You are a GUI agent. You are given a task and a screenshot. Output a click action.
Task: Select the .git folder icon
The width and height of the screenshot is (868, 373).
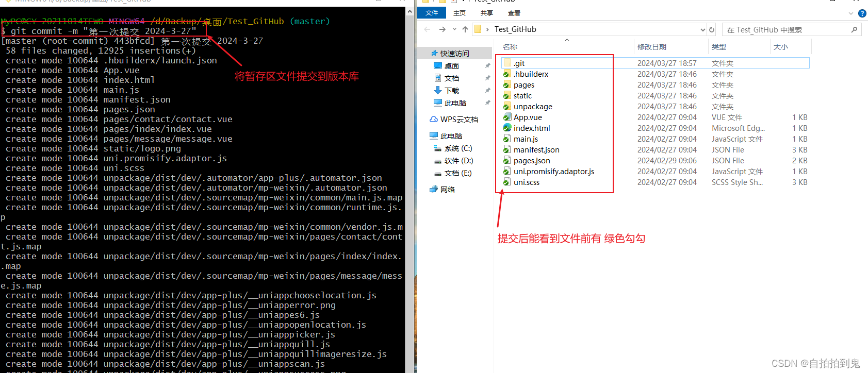(507, 63)
